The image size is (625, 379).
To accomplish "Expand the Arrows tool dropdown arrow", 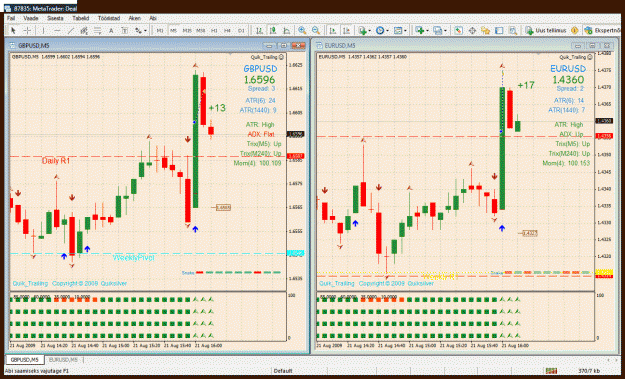I will [x=145, y=31].
